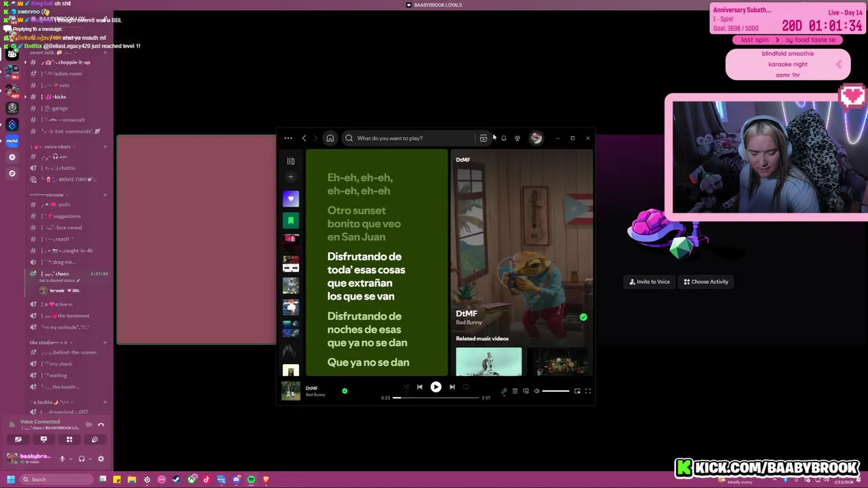This screenshot has height=488, width=868.
Task: Collapse the u lackin category
Action: pos(52,403)
